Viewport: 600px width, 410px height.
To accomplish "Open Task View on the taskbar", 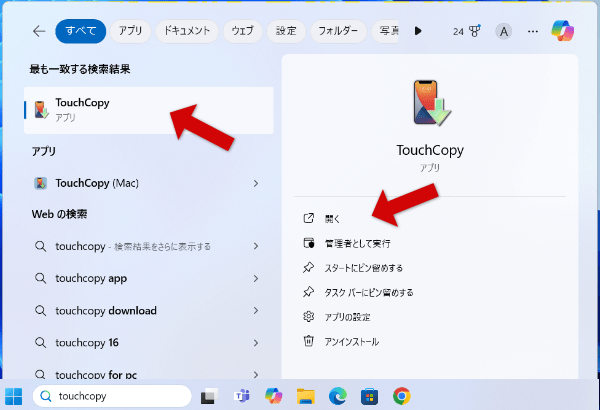I will (209, 396).
